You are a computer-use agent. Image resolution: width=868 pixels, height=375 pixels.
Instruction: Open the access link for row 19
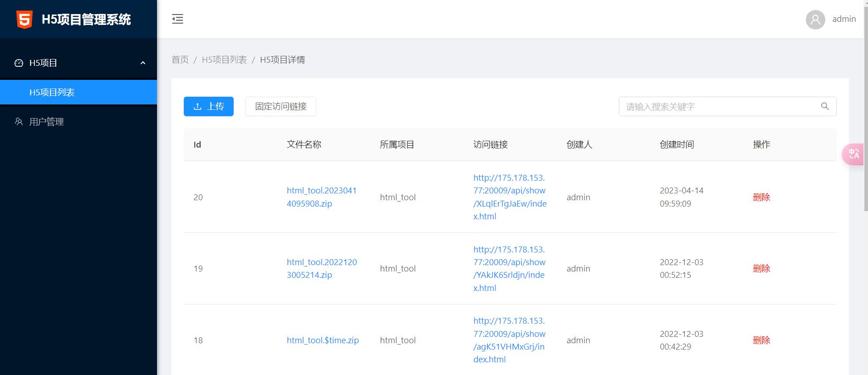click(509, 268)
